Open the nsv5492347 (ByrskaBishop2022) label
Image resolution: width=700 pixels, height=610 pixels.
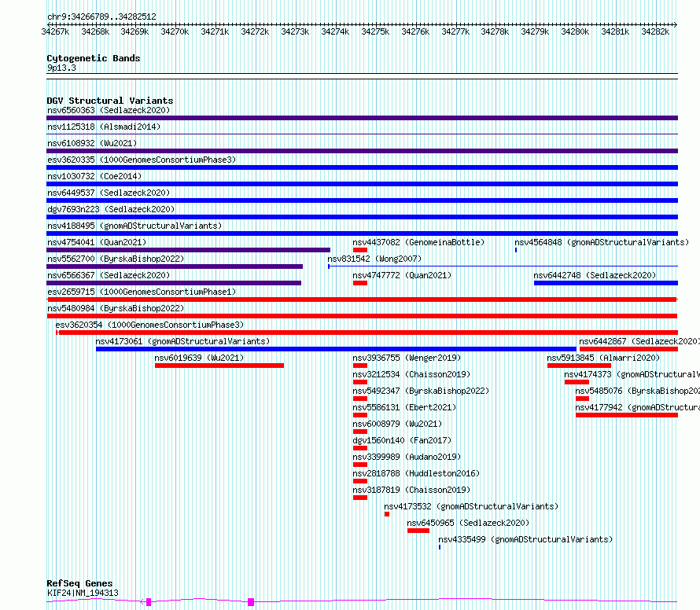(x=421, y=391)
